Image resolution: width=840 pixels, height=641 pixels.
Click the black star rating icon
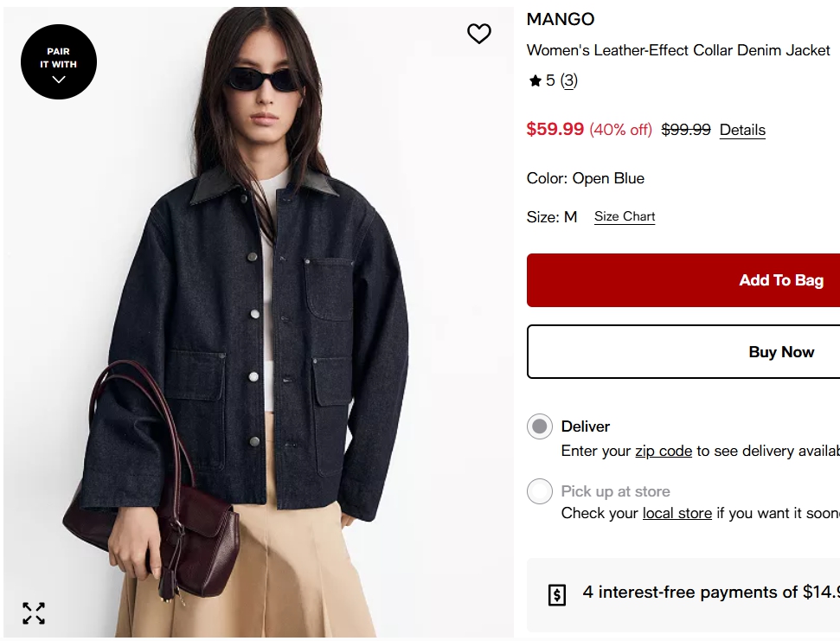(535, 80)
